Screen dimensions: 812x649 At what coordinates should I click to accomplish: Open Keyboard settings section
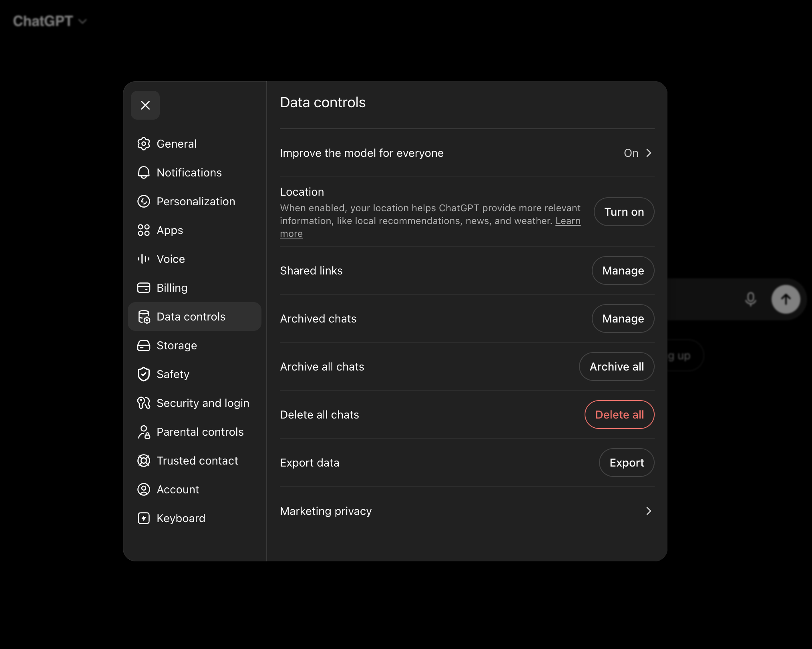pyautogui.click(x=195, y=518)
